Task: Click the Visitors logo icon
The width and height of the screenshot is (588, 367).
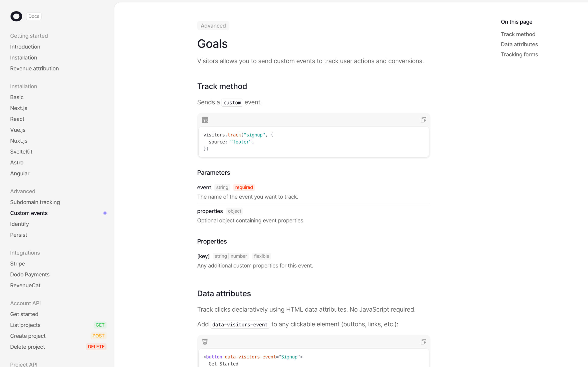Action: click(16, 16)
